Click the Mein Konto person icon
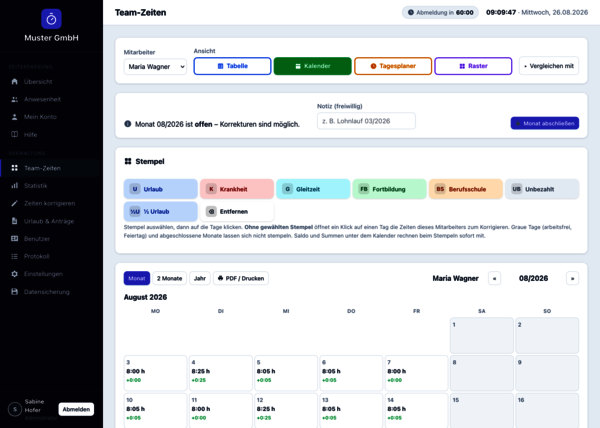The width and height of the screenshot is (600, 428). coord(15,117)
